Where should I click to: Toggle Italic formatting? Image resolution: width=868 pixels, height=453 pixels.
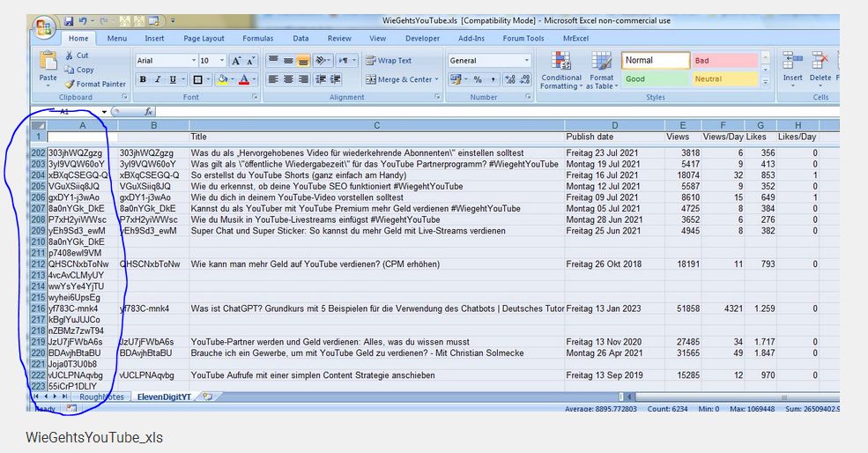(158, 79)
